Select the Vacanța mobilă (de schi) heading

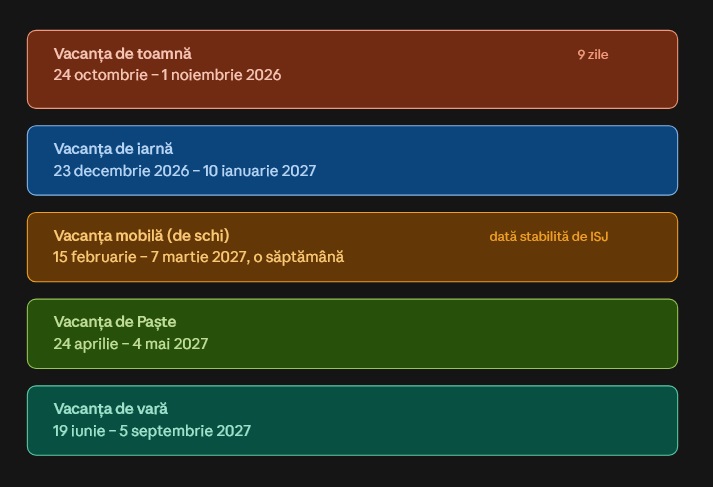141,236
